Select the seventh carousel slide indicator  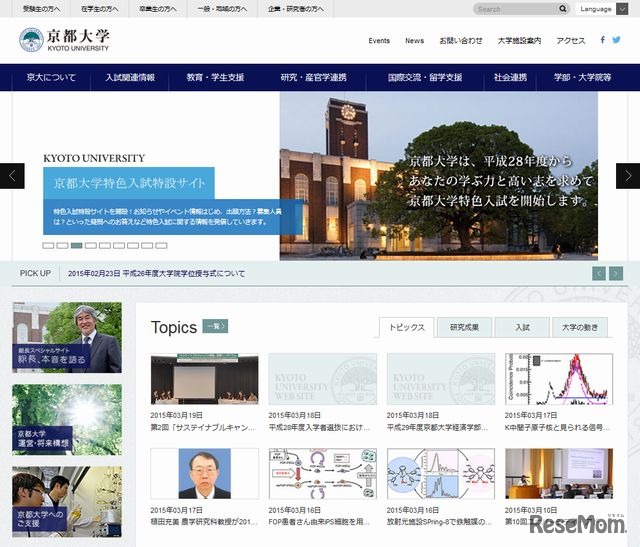pos(133,246)
